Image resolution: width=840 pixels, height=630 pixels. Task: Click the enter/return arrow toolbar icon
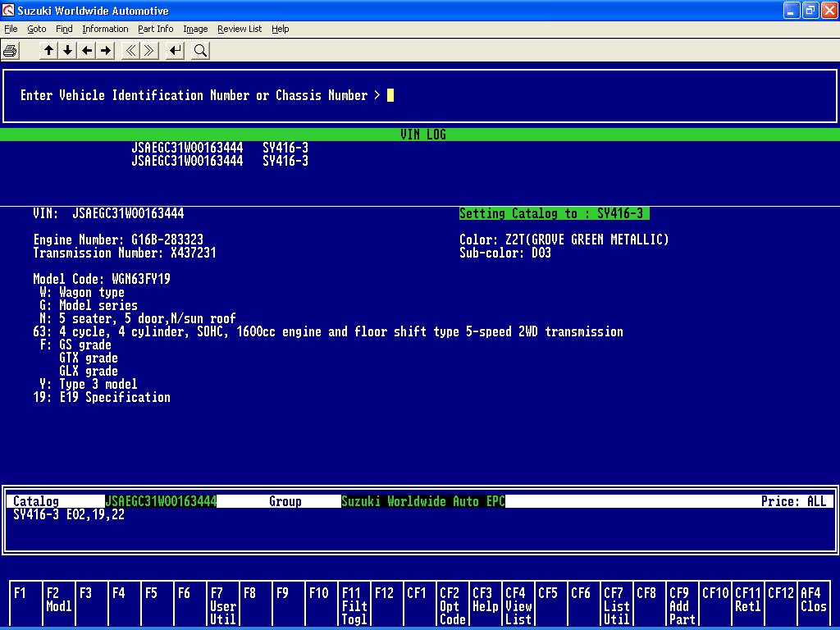[x=176, y=51]
